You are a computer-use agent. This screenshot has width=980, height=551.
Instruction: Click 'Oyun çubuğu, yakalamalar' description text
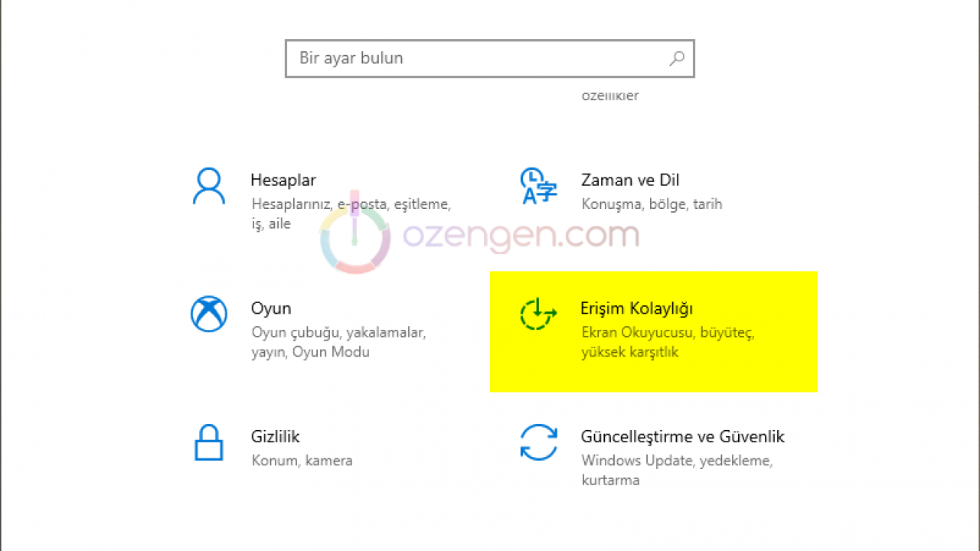pos(338,333)
